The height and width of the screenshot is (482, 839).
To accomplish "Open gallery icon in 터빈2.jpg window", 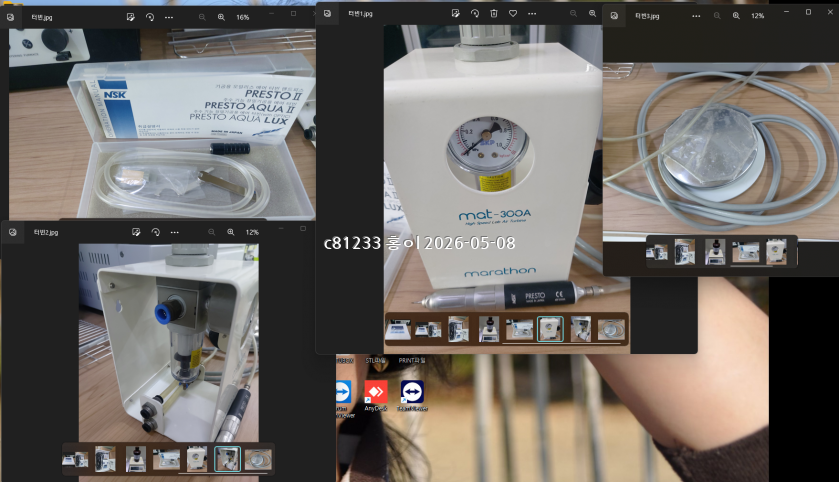I will [x=13, y=232].
